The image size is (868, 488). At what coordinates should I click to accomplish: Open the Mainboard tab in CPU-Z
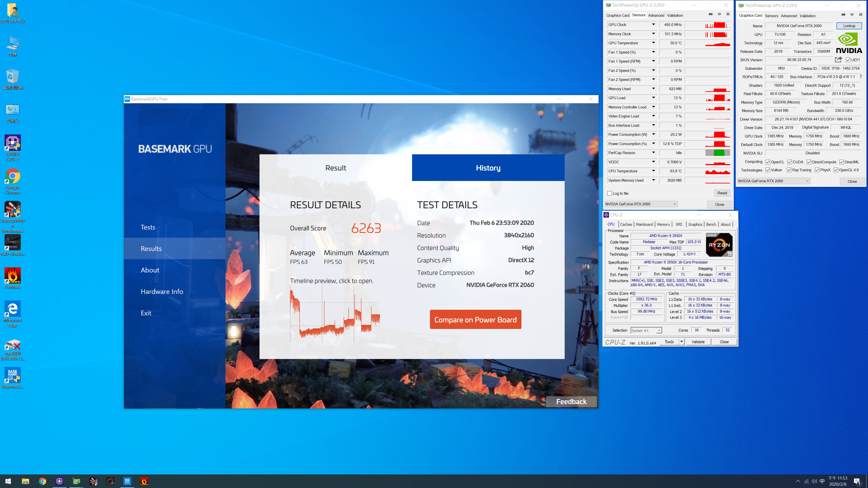644,224
